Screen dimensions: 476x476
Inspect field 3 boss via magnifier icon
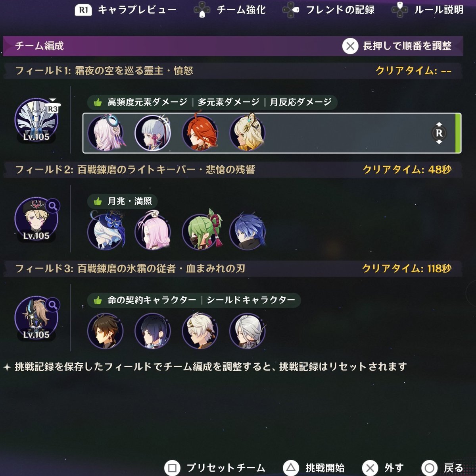pyautogui.click(x=53, y=304)
